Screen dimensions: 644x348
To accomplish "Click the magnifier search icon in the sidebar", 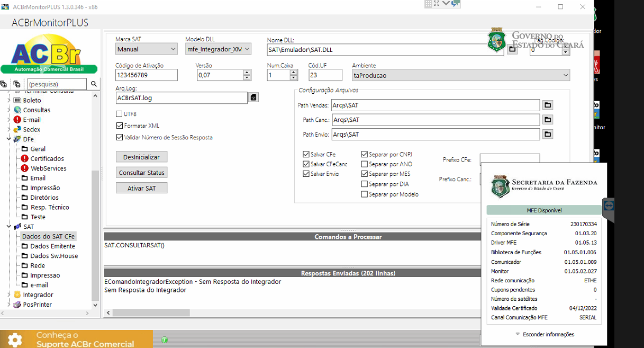I will tap(94, 84).
